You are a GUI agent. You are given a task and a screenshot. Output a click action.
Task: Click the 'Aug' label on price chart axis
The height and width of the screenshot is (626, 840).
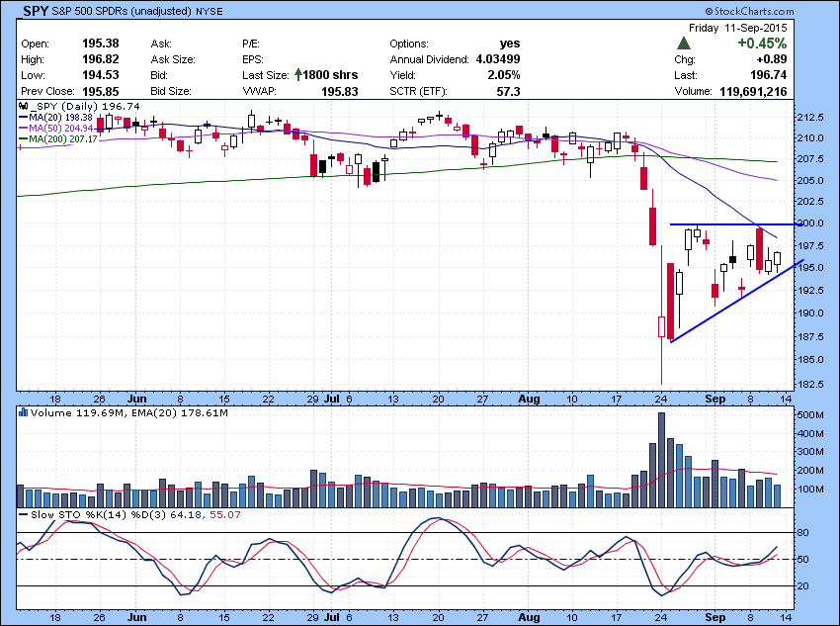tap(530, 399)
